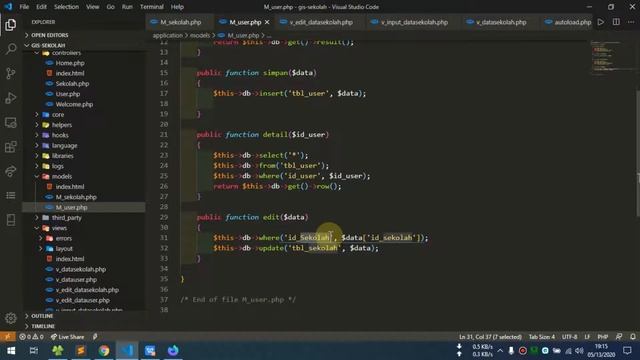This screenshot has width=640, height=360.
Task: Change Tab Size 4 indentation setting
Action: (x=542, y=337)
